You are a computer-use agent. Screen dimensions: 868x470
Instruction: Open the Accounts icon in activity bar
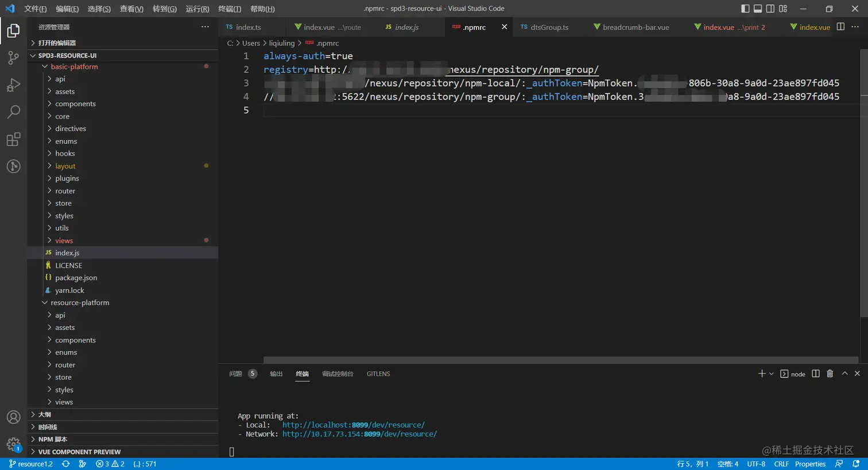[x=13, y=417]
